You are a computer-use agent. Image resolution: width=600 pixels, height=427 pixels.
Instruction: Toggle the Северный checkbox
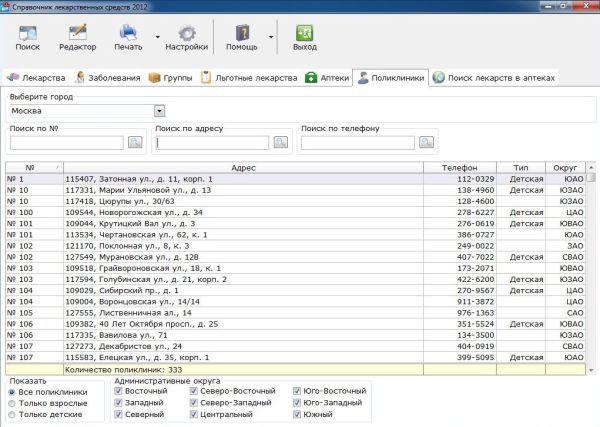pyautogui.click(x=118, y=414)
